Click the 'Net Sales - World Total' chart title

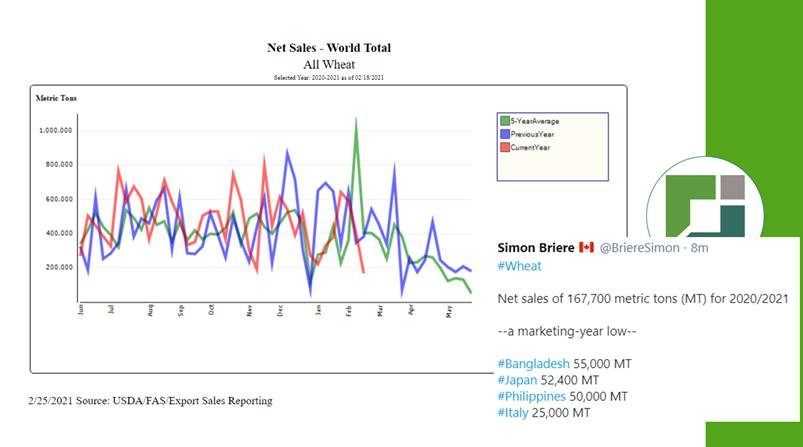pyautogui.click(x=328, y=47)
